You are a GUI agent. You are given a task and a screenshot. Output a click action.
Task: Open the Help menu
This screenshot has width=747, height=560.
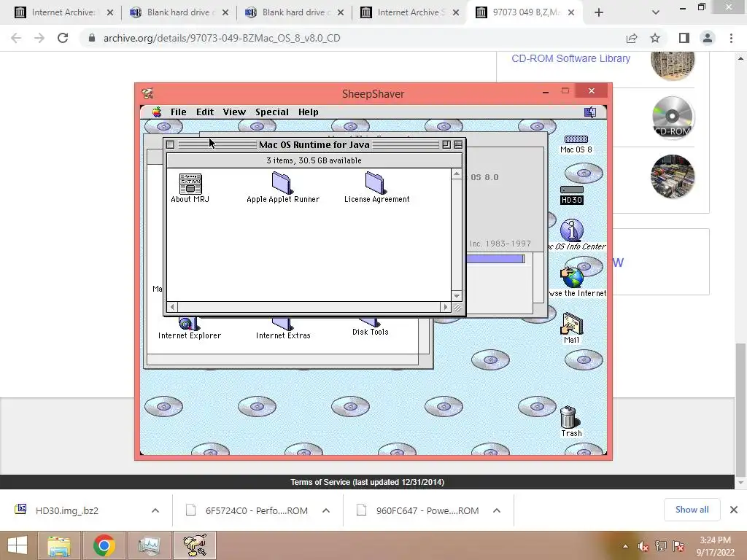[309, 112]
